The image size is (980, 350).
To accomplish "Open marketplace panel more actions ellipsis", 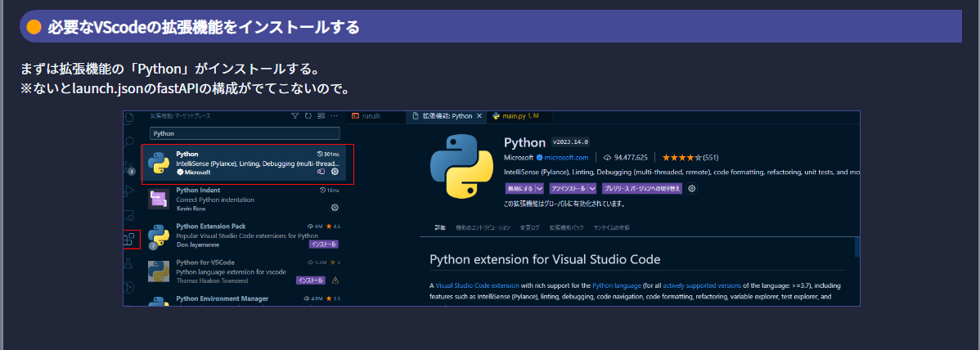I will (x=335, y=116).
